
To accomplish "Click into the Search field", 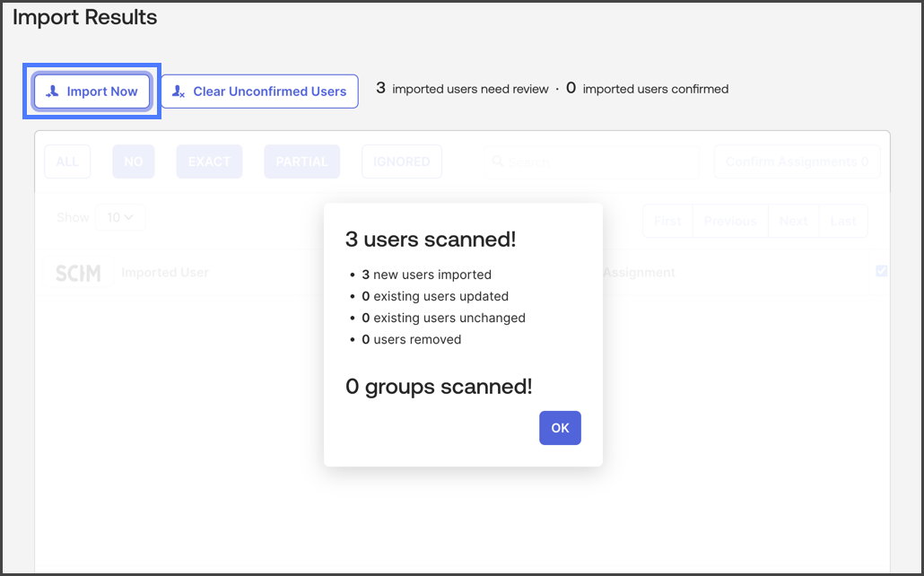I will [594, 162].
